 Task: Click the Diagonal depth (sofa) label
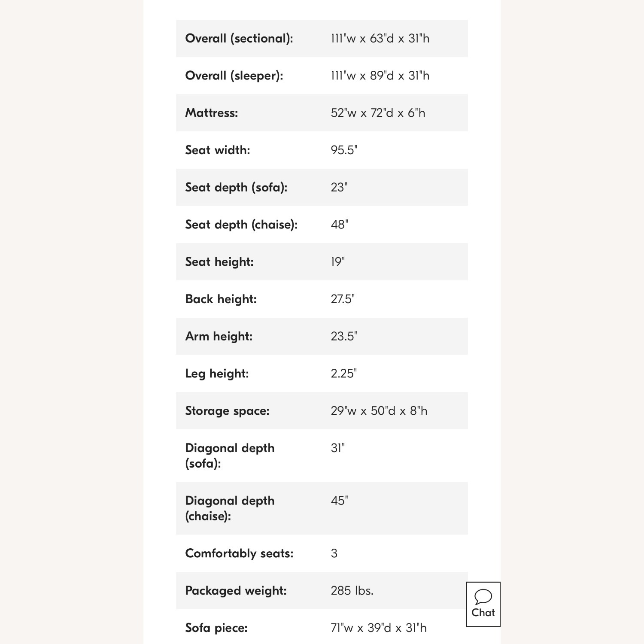229,456
